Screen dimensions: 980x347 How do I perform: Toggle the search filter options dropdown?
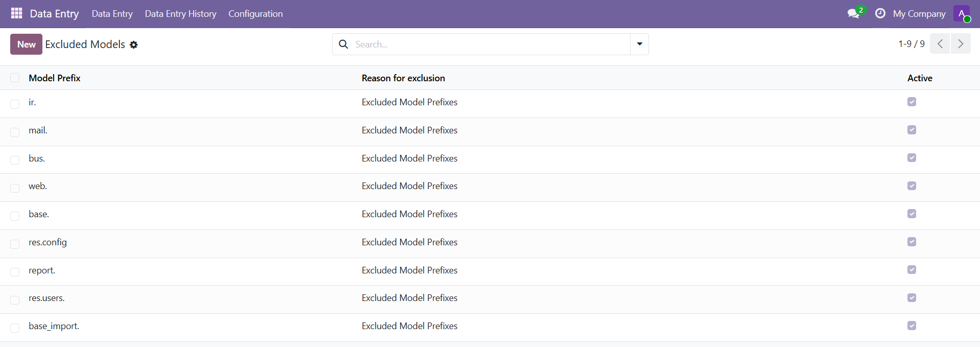(639, 44)
